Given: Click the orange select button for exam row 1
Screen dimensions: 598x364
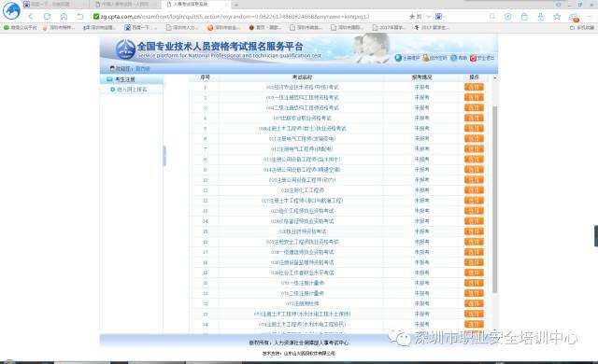Looking at the screenshot, I should 474,87.
